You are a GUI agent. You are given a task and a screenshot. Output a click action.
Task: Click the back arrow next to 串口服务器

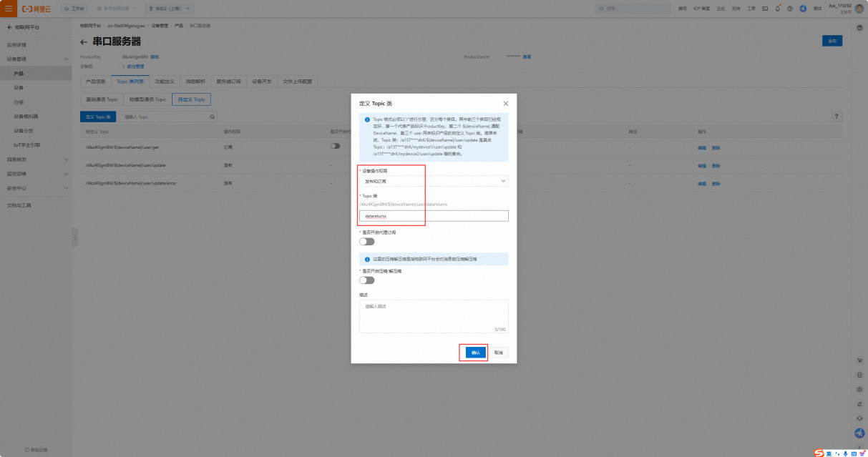[84, 42]
